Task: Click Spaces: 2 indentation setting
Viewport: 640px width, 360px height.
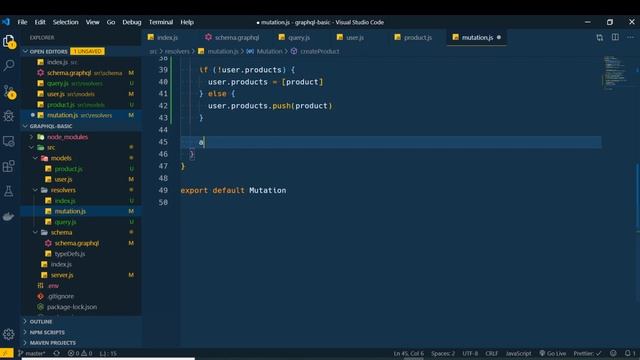Action: tap(443, 353)
